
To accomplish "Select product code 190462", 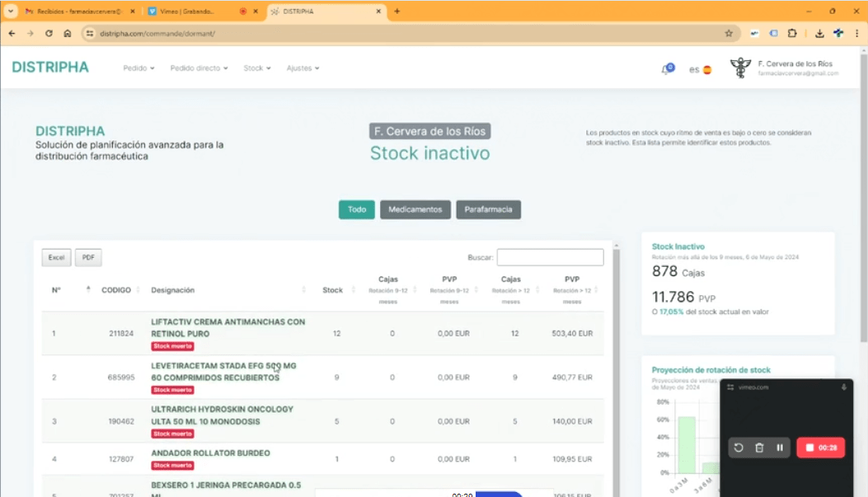I will [121, 421].
